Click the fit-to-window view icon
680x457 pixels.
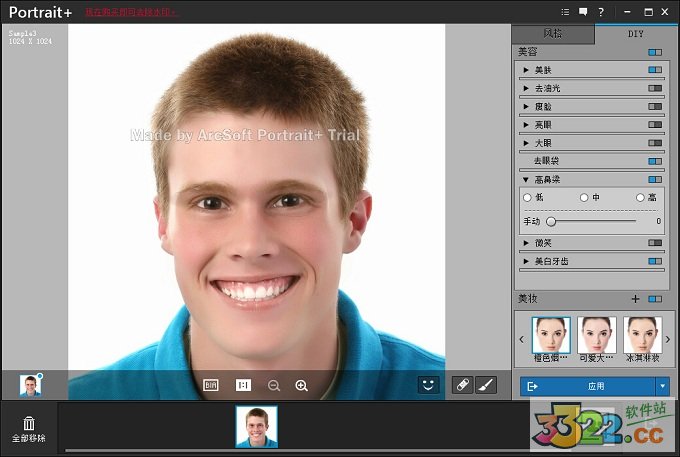(211, 385)
